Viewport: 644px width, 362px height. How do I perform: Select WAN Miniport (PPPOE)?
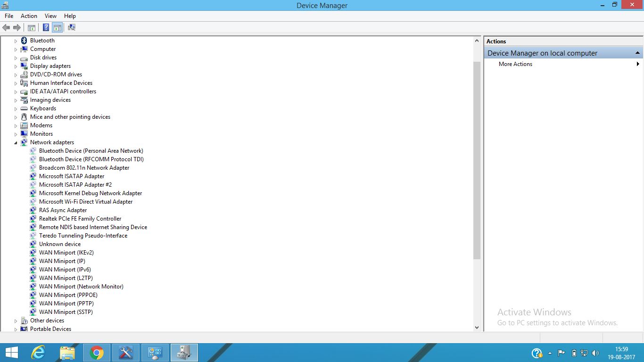pos(68,295)
